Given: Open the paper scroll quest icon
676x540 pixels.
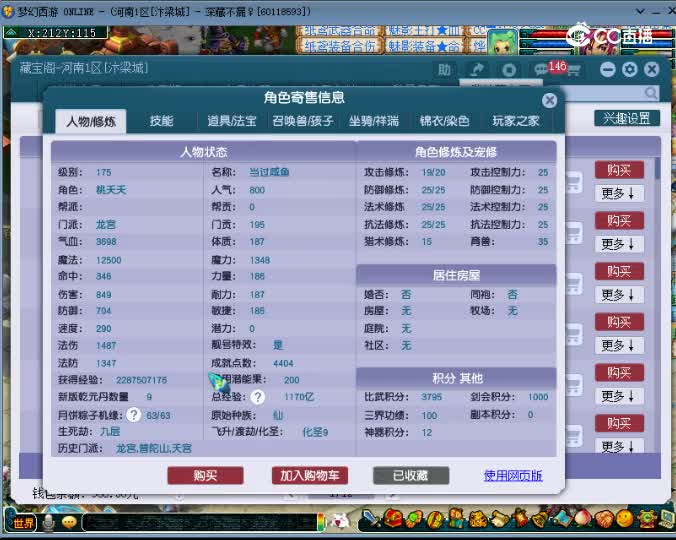Looking at the screenshot, I should (499, 519).
